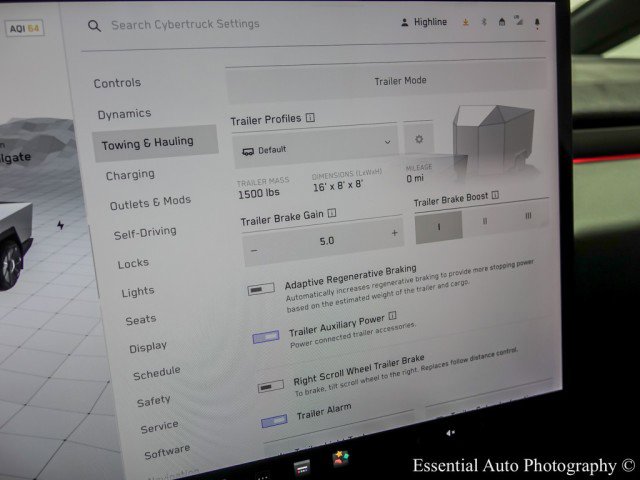The image size is (640, 480).
Task: Select Towing & Hauling menu item
Action: [155, 143]
